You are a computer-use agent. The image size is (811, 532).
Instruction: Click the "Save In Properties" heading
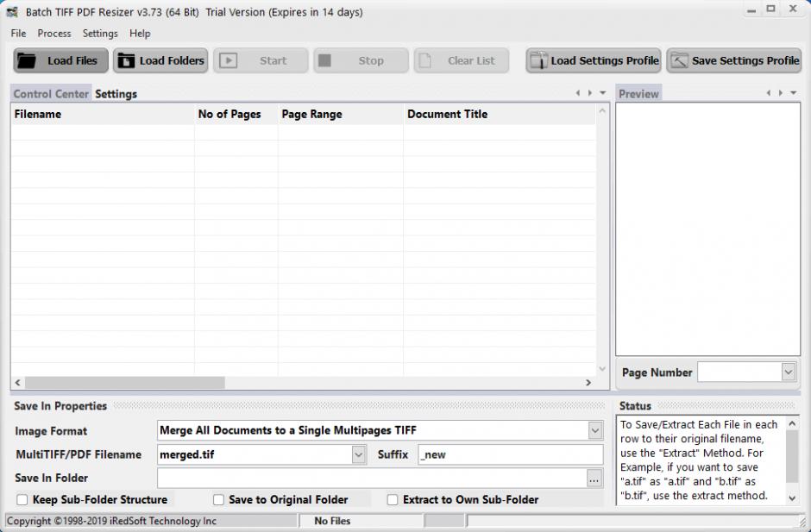[x=60, y=406]
